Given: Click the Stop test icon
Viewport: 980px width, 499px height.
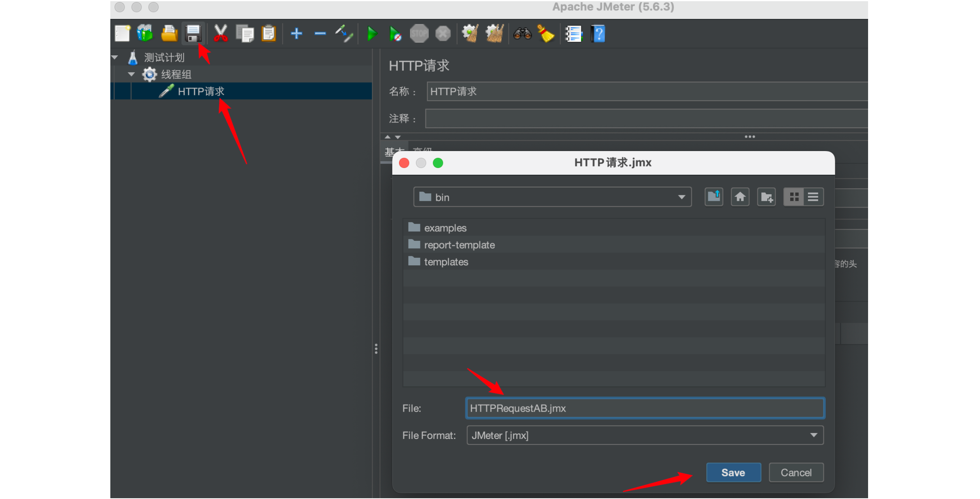Looking at the screenshot, I should pyautogui.click(x=419, y=34).
